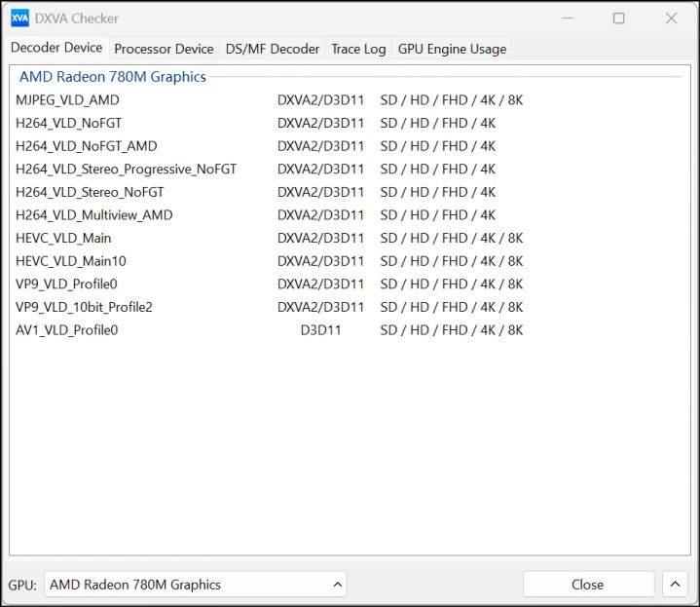Select the MJPEG_VLD_AMD decoder row

click(68, 100)
